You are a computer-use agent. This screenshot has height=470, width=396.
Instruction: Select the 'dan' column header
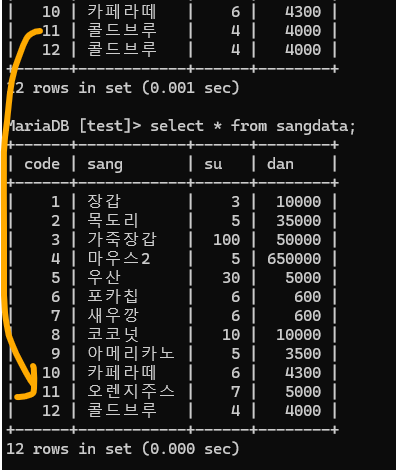coord(280,164)
